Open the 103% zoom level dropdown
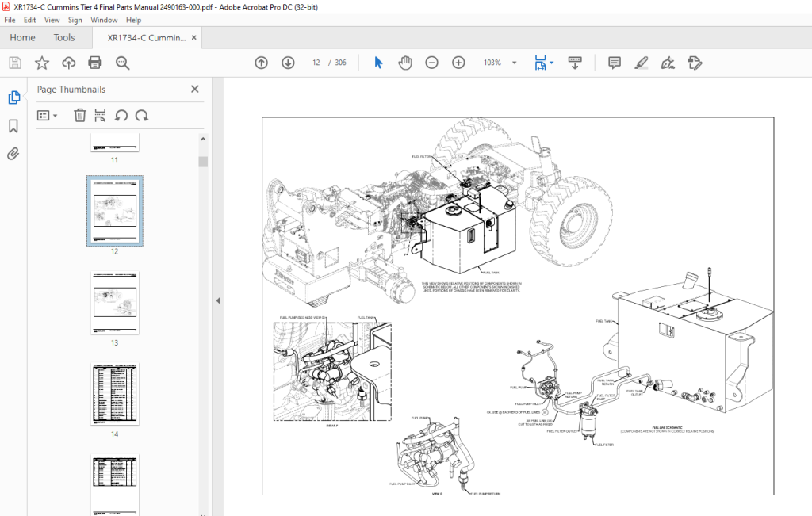The image size is (812, 516). (514, 63)
